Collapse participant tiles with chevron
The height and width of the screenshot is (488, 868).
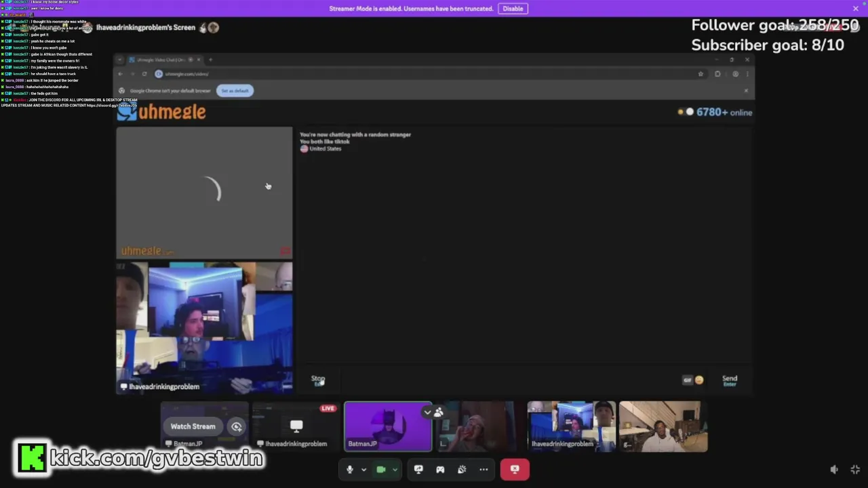click(x=427, y=412)
